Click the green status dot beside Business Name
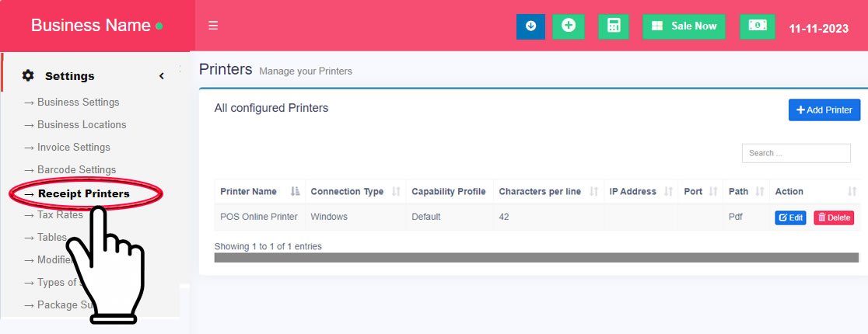The height and width of the screenshot is (334, 868). point(159,26)
